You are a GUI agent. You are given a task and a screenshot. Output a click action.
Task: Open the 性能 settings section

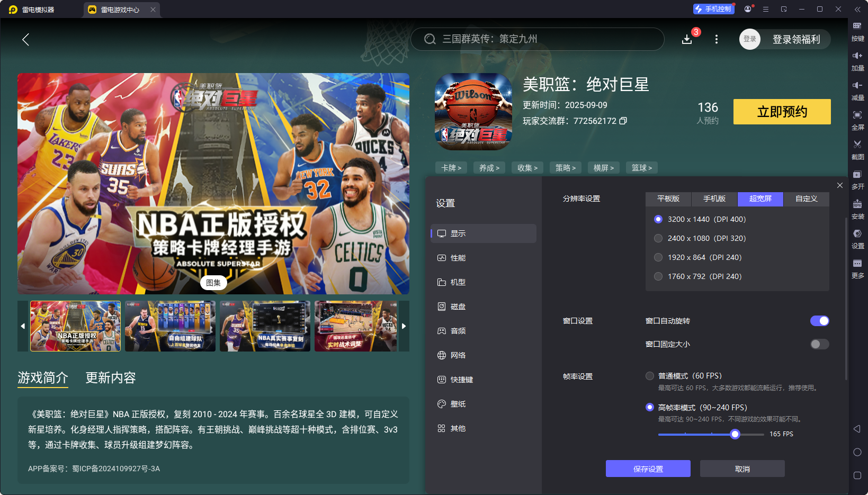tap(458, 258)
